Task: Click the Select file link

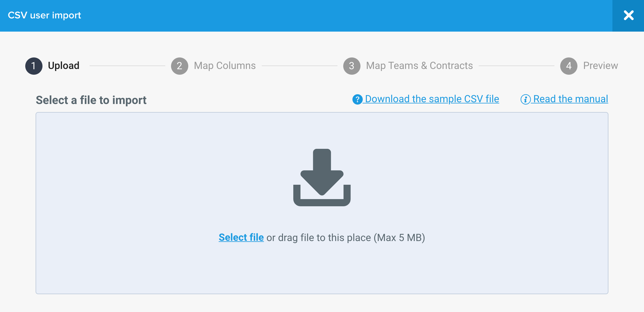Action: 241,238
